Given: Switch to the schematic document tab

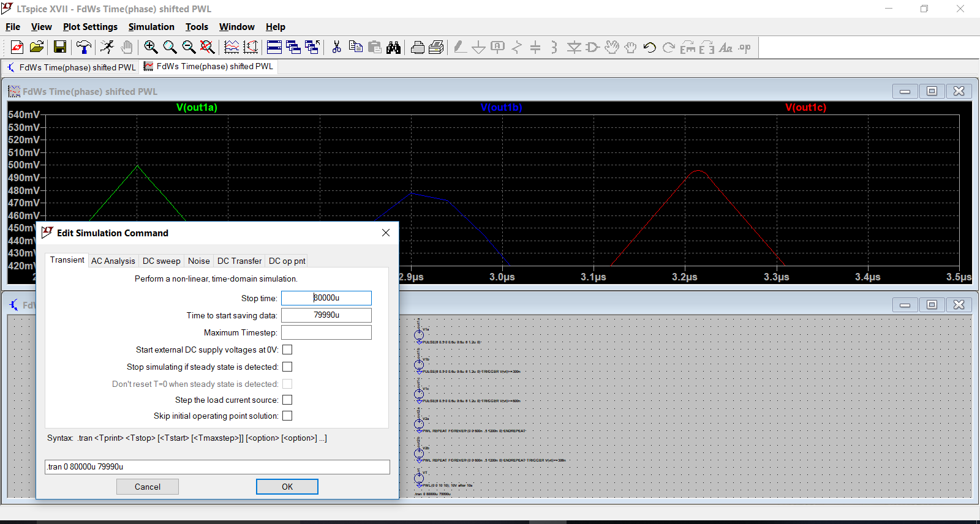Looking at the screenshot, I should [72, 67].
